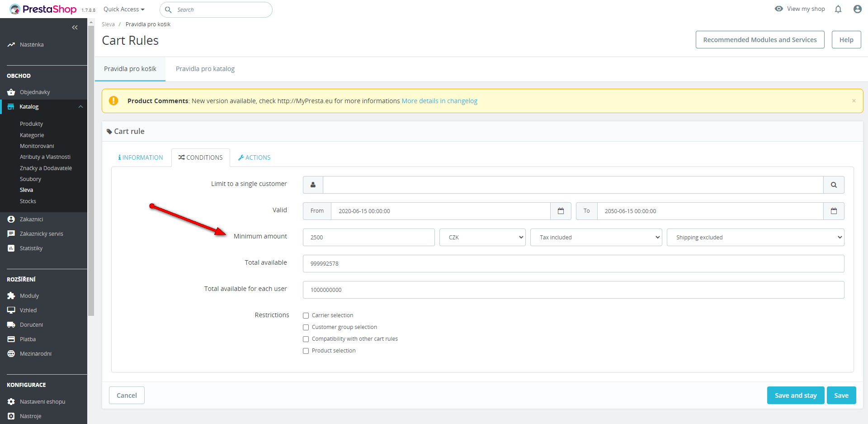Click the Nastaveni eshopu gear icon

coord(11,402)
